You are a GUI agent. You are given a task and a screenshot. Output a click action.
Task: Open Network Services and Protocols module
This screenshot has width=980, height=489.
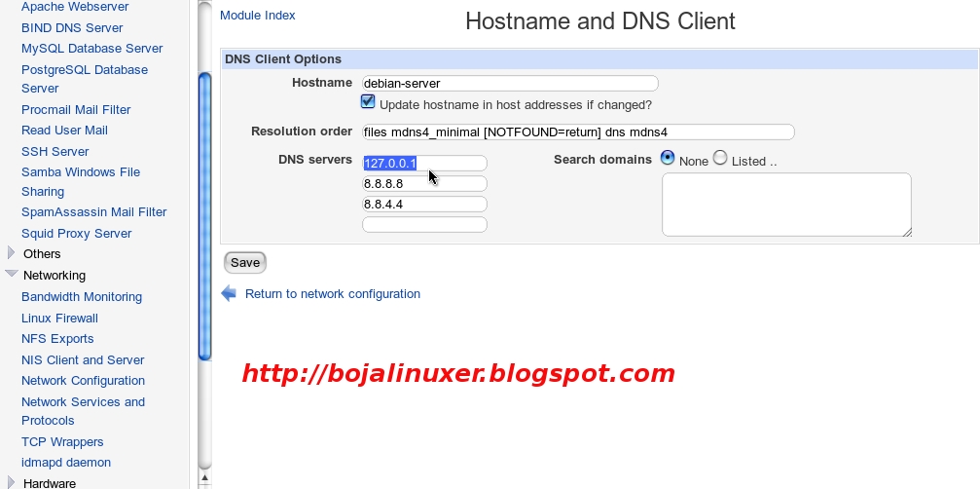click(x=83, y=411)
